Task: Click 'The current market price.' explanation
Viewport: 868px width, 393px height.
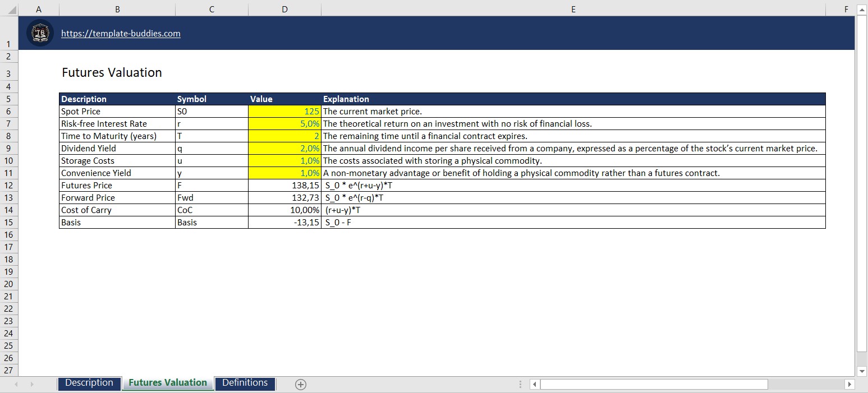Action: [373, 112]
